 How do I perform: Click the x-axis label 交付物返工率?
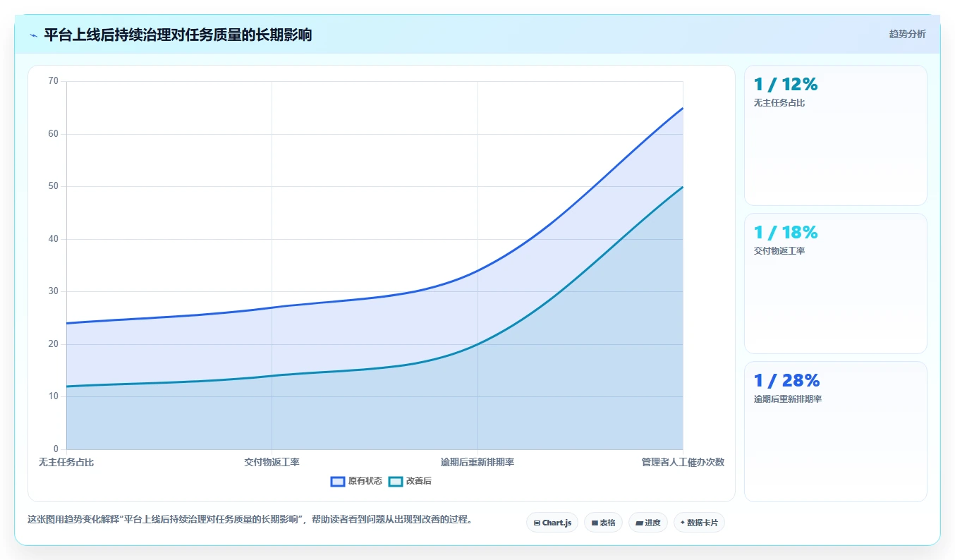(x=272, y=463)
